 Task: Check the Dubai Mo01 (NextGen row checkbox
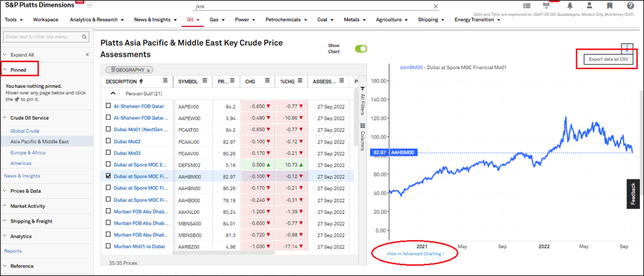point(108,129)
